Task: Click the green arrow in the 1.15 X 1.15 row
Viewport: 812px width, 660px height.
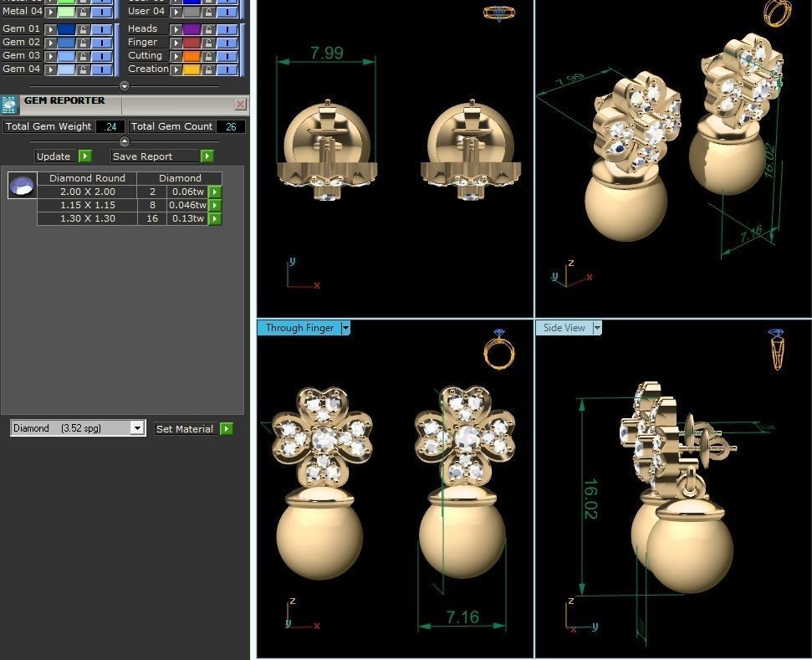Action: 214,205
